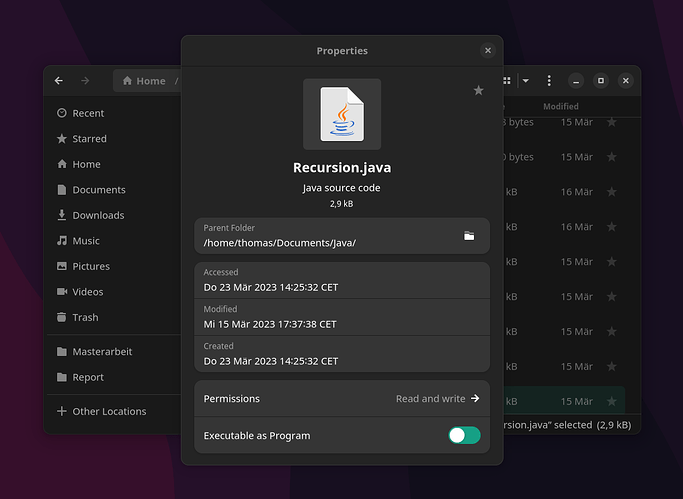
Task: Switch to grid view in Files window
Action: click(507, 81)
